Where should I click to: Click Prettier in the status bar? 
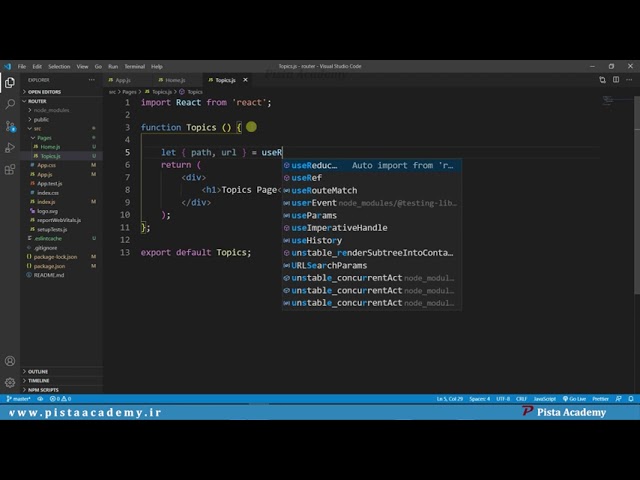tap(600, 399)
